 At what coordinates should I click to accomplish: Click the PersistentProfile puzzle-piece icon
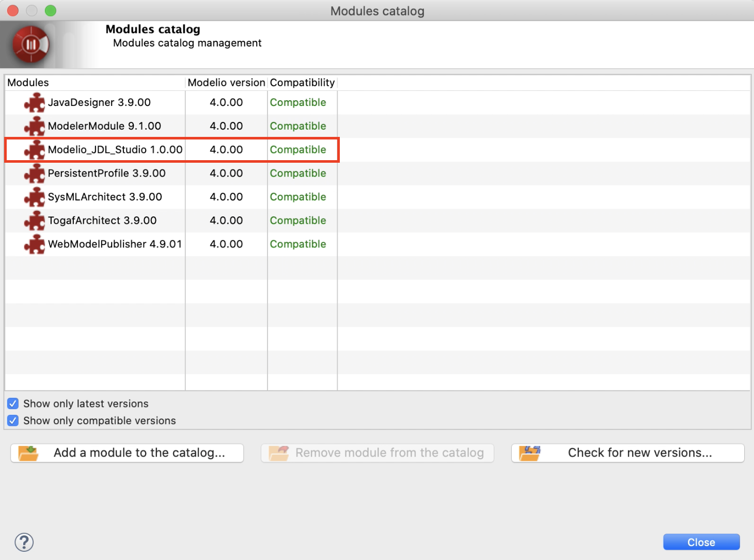pos(35,174)
